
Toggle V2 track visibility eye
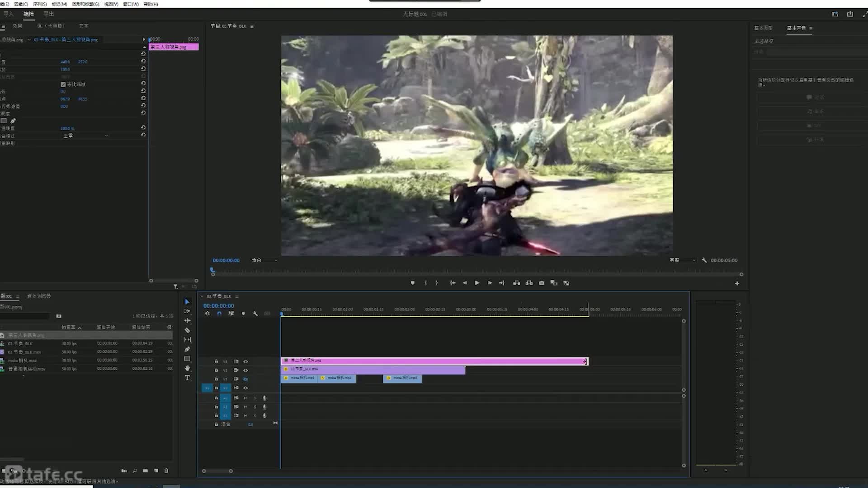tap(245, 379)
